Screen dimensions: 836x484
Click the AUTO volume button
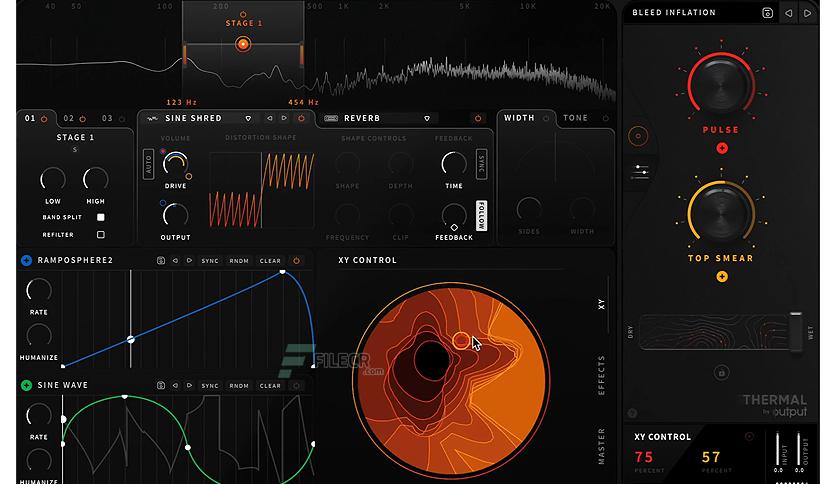click(x=148, y=164)
